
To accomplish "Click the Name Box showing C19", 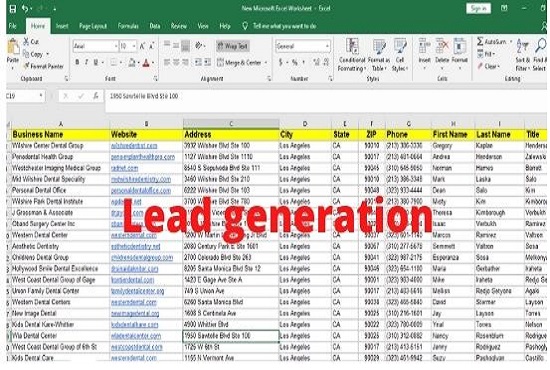I will tap(25, 96).
